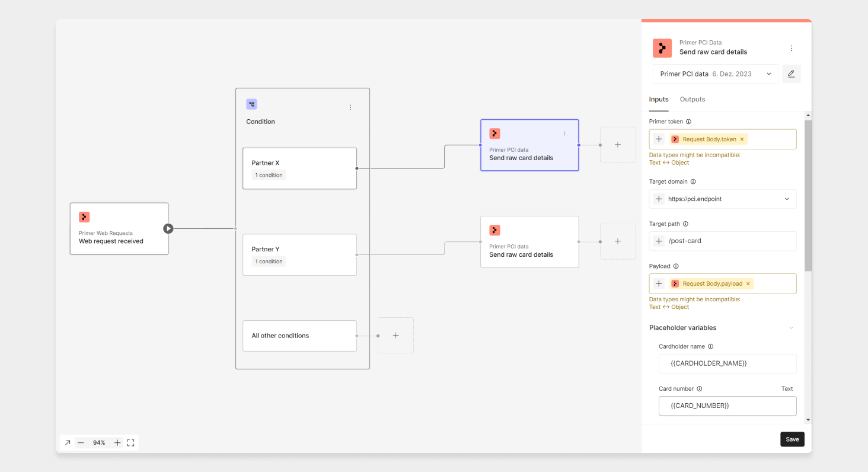Select the Partner Y condition branch
Image resolution: width=868 pixels, height=472 pixels.
[299, 255]
